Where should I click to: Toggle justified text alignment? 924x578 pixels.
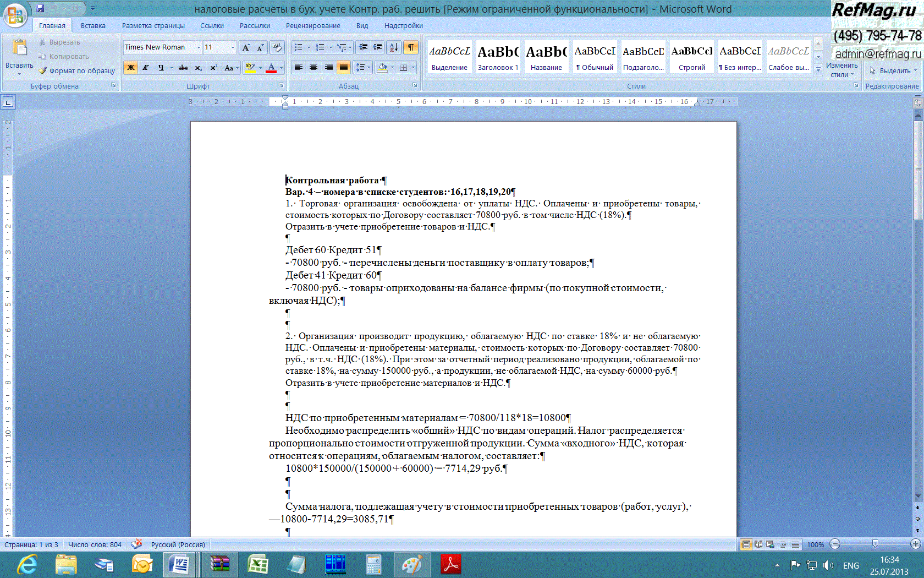pos(344,67)
